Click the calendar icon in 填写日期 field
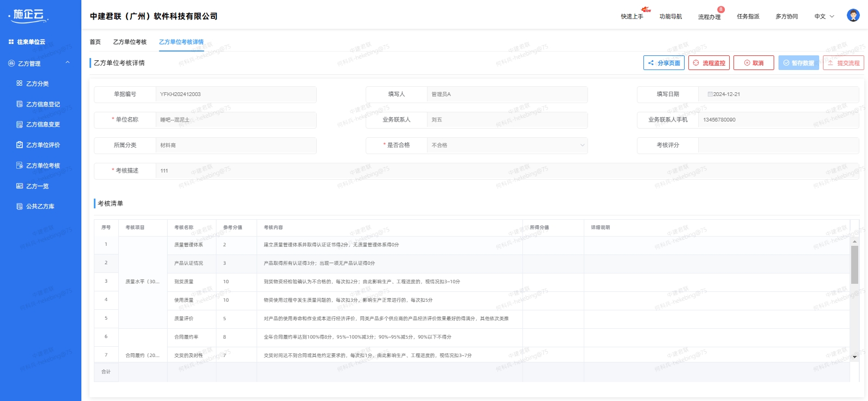 710,94
